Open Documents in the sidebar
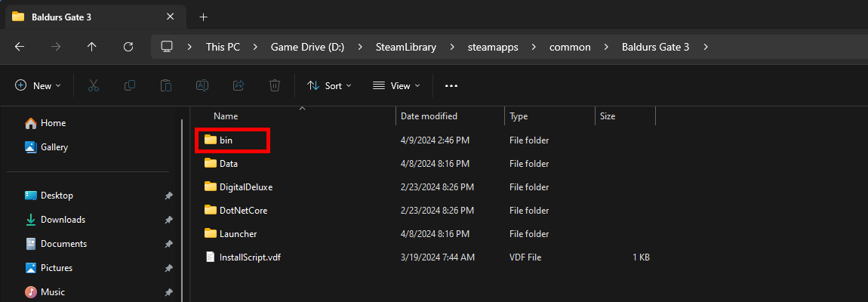This screenshot has height=302, width=868. [x=55, y=244]
